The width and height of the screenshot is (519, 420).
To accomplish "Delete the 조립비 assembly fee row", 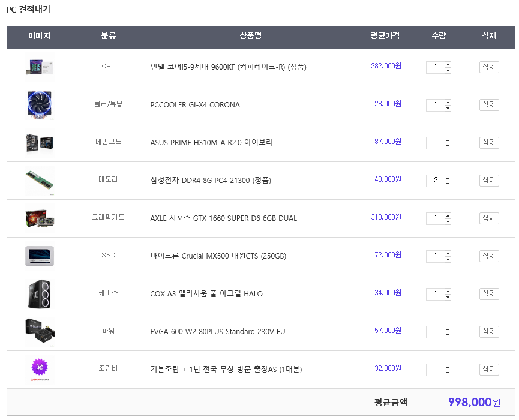I will (x=489, y=368).
